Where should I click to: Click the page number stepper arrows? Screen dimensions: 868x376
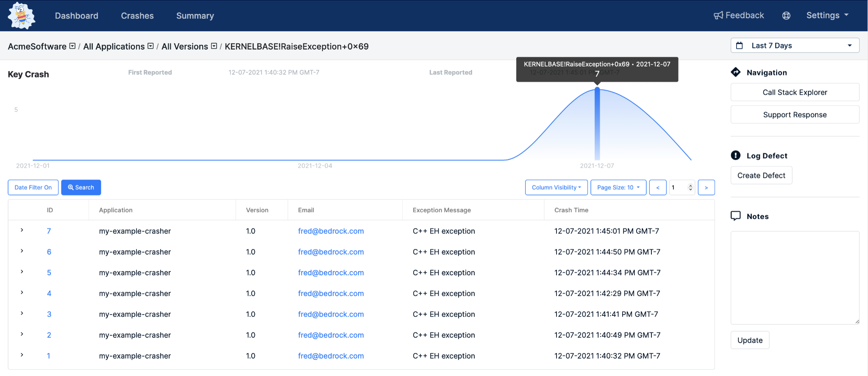pyautogui.click(x=690, y=187)
